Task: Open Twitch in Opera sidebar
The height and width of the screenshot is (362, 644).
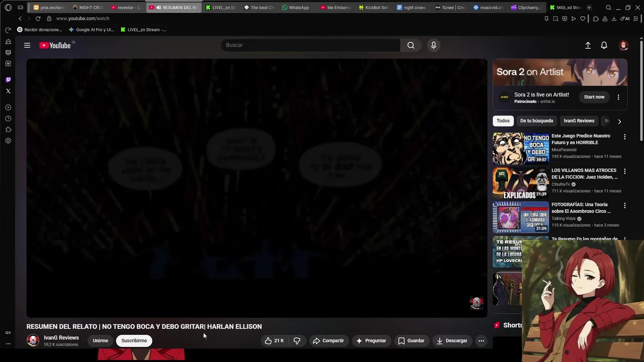Action: 8,80
